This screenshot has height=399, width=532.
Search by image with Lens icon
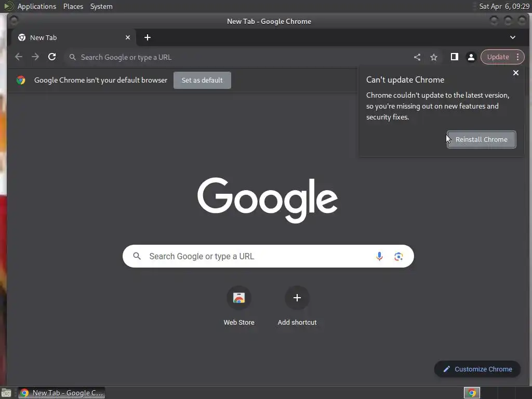tap(398, 257)
